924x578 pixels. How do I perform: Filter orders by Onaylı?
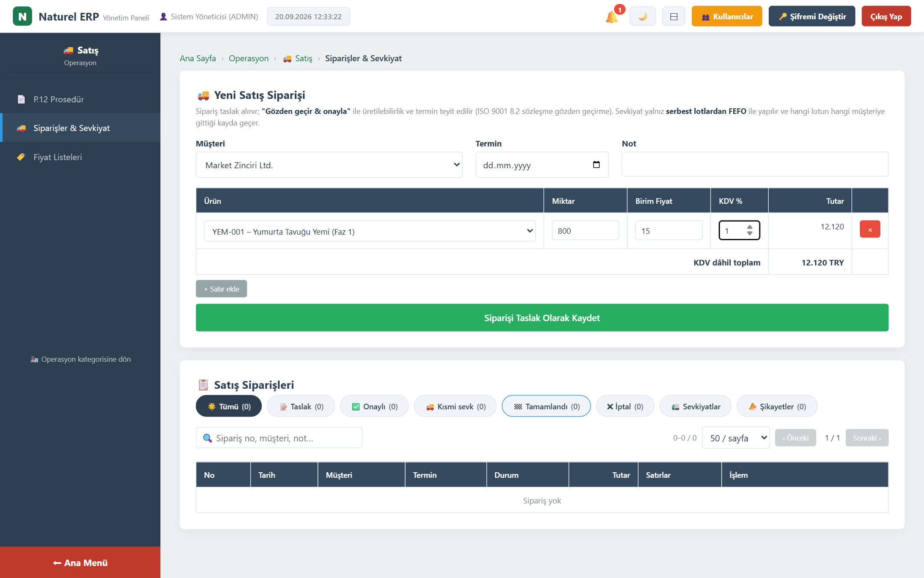(x=374, y=406)
